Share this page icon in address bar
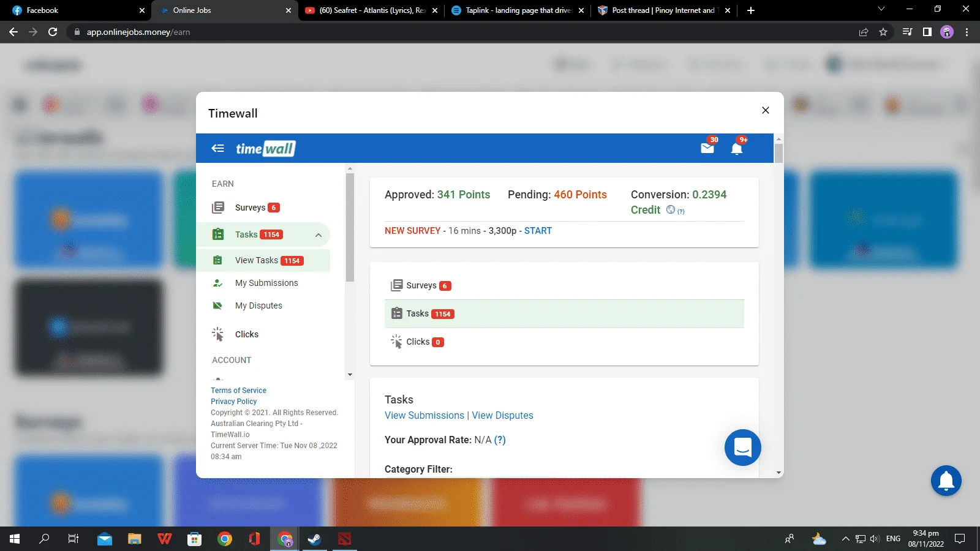 [x=864, y=32]
